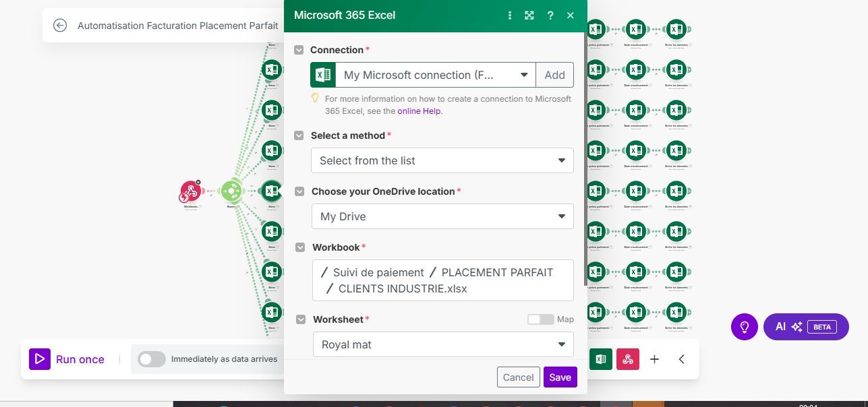Go back using the arrow beside scenario title

[60, 26]
